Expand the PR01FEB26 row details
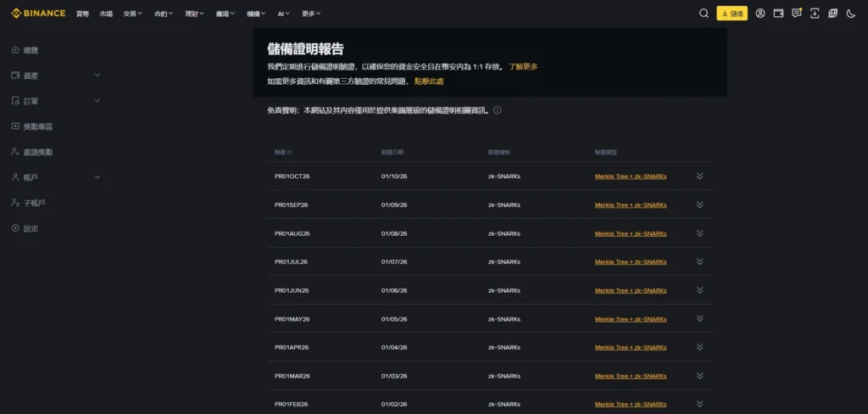Image resolution: width=868 pixels, height=414 pixels. pyautogui.click(x=699, y=404)
